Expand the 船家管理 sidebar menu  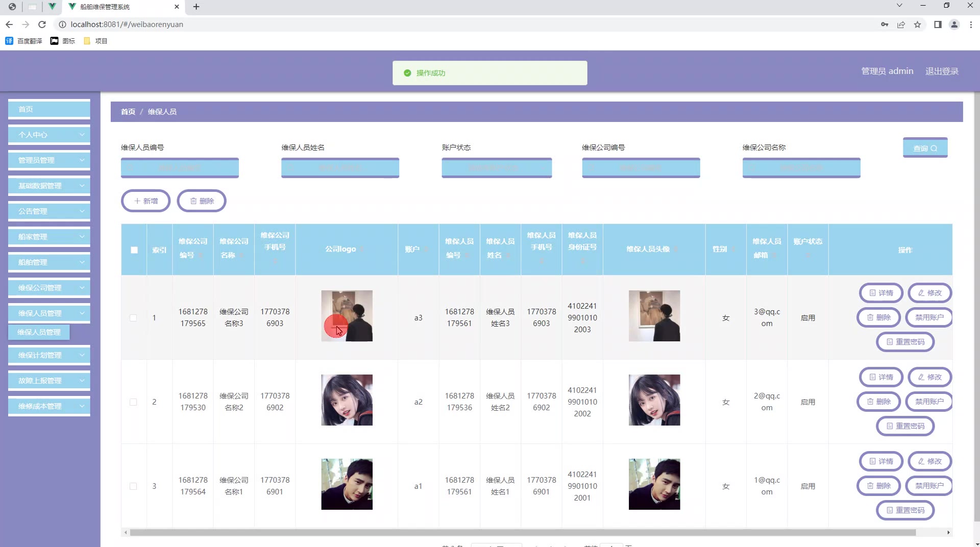[x=49, y=237]
